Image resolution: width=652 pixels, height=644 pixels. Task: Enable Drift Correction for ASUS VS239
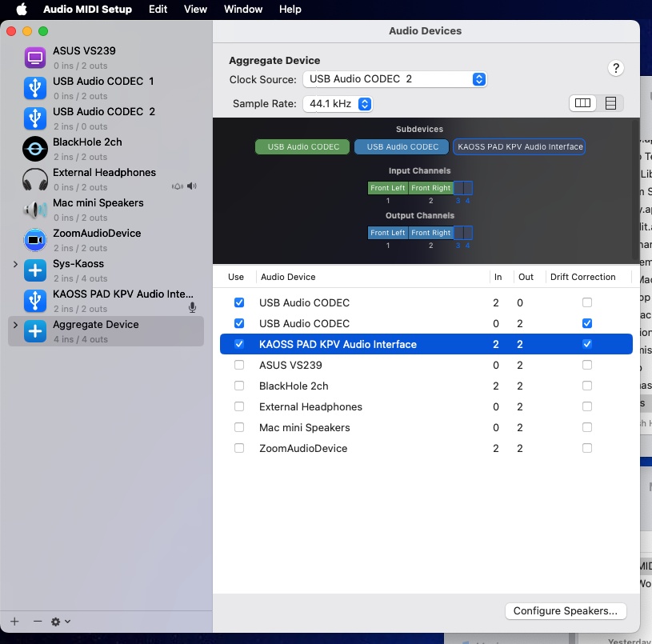pyautogui.click(x=586, y=365)
